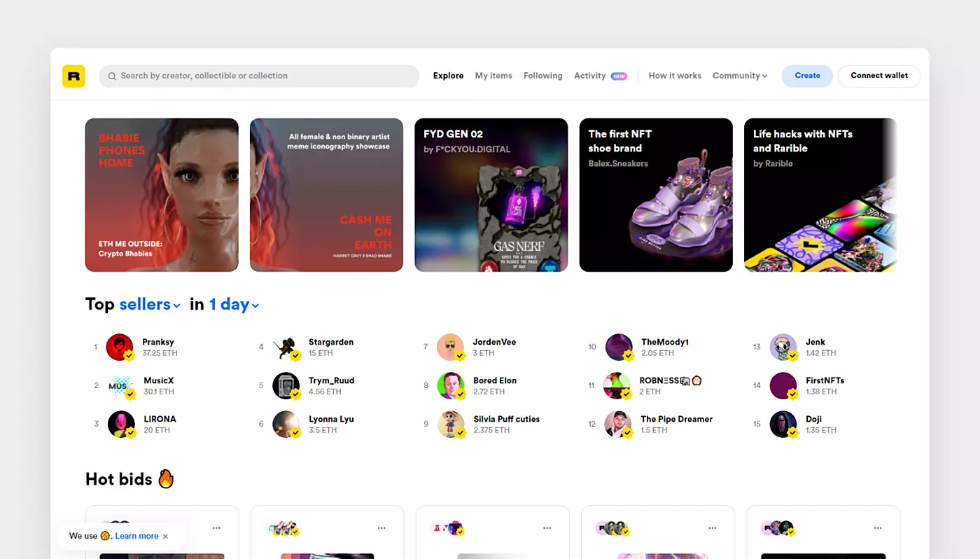Open TheMoody1 seller avatar
This screenshot has width=980, height=559.
coord(619,347)
